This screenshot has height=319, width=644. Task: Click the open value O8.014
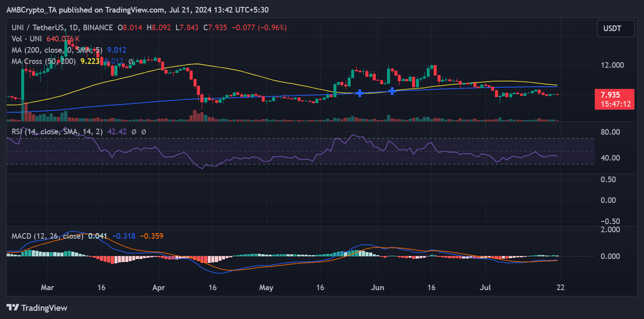point(131,28)
